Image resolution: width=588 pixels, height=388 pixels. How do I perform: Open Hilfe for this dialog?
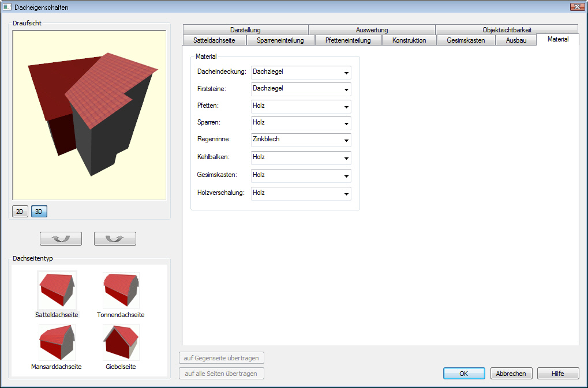558,374
